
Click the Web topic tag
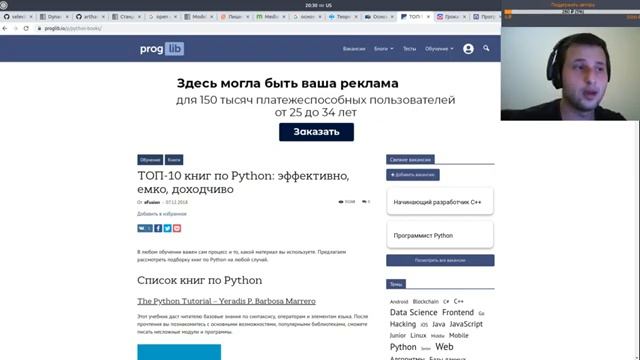pos(444,347)
